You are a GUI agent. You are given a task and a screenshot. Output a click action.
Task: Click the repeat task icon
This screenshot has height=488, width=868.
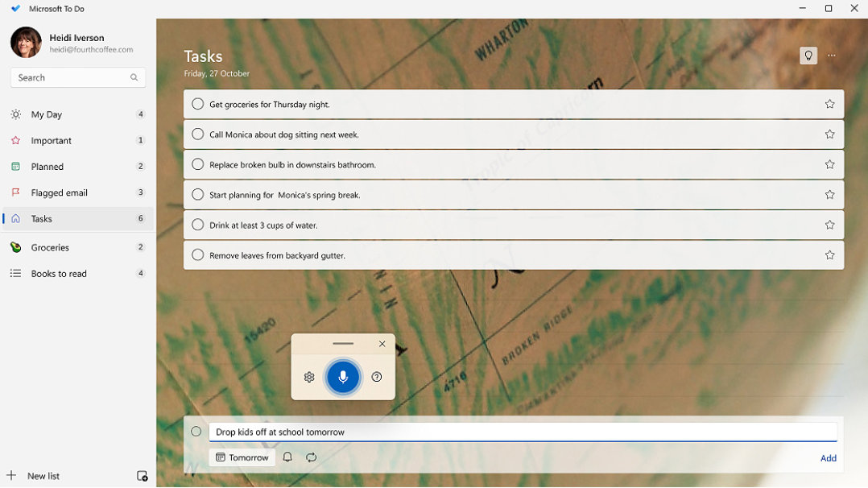click(x=311, y=457)
